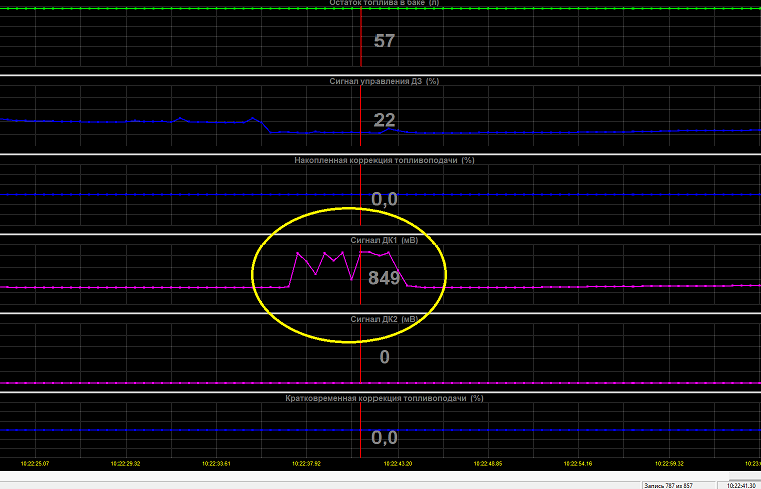Click the 10:22:54.16 time axis label
This screenshot has height=489, width=761.
[578, 464]
